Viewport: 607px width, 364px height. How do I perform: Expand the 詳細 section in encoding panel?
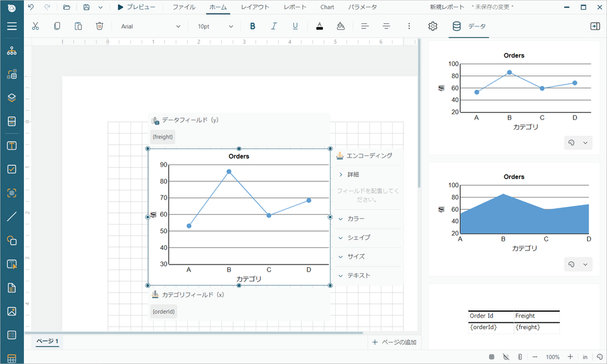pos(349,174)
